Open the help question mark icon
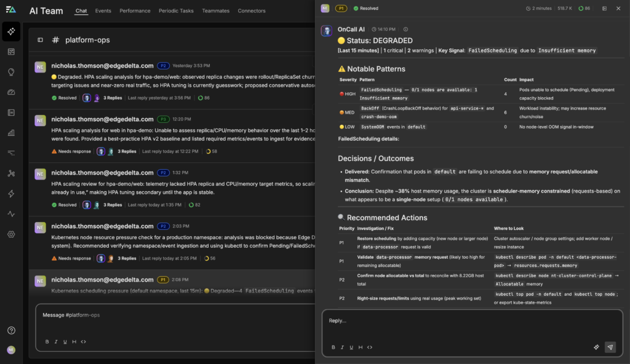The image size is (630, 364). click(11, 330)
